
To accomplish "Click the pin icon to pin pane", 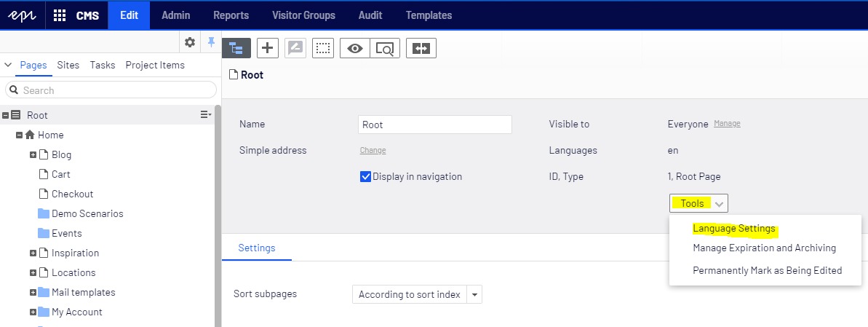I will (211, 42).
